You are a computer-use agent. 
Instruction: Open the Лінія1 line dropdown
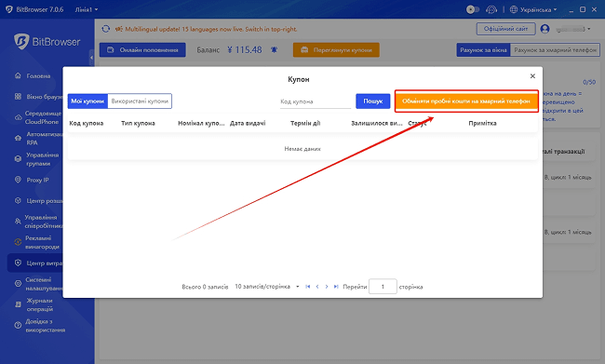[x=87, y=9]
